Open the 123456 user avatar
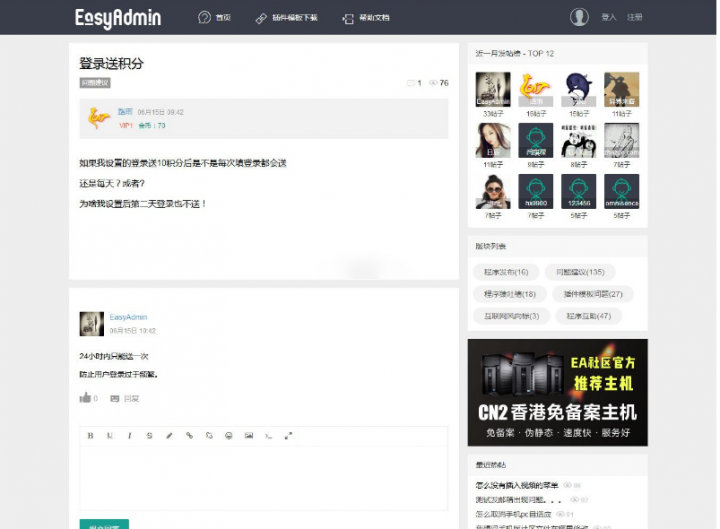Viewport: 720px width, 529px height. tap(579, 191)
